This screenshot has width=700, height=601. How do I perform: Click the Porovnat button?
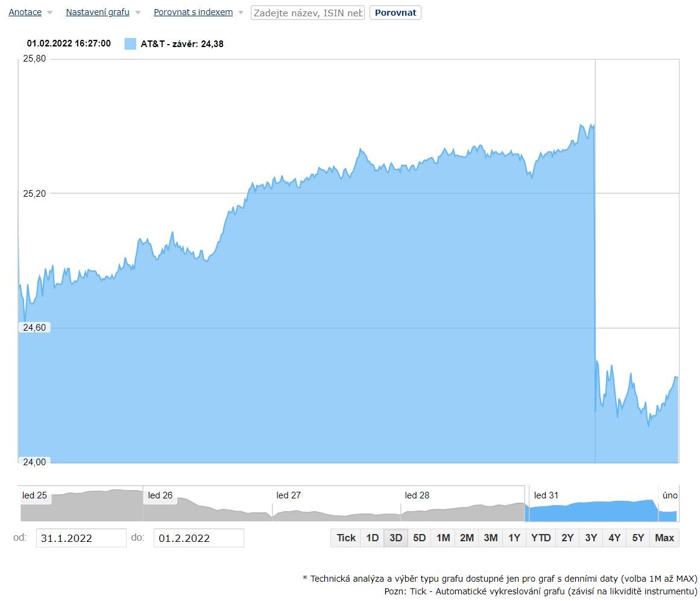395,13
